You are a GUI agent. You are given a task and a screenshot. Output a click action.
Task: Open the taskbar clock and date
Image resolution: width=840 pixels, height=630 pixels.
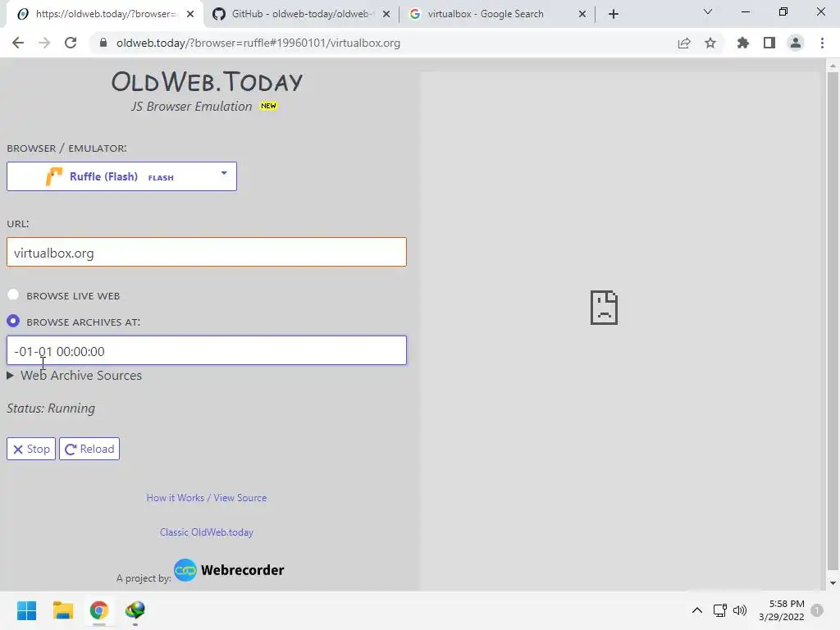click(782, 610)
